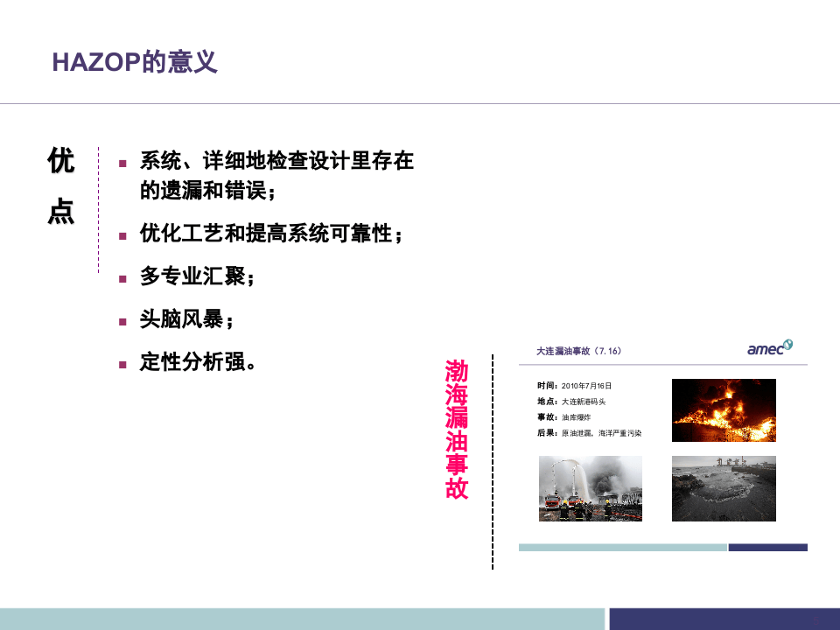The height and width of the screenshot is (630, 840).
Task: Select bullet '多专业汇聚;'
Action: (197, 276)
